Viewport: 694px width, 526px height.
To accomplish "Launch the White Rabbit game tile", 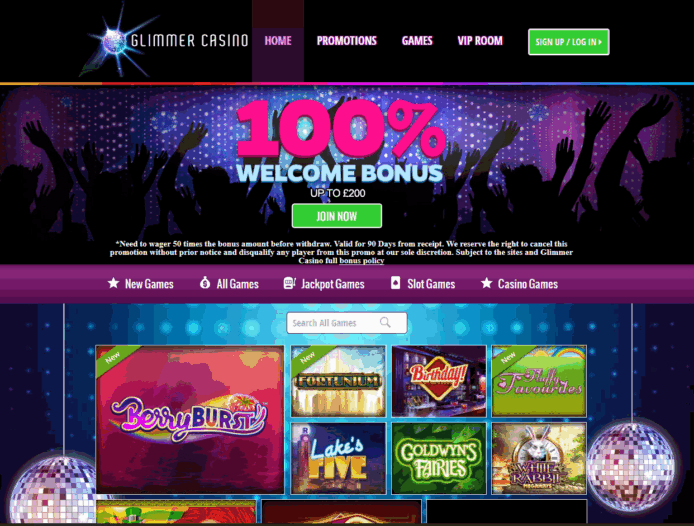I will (x=539, y=458).
